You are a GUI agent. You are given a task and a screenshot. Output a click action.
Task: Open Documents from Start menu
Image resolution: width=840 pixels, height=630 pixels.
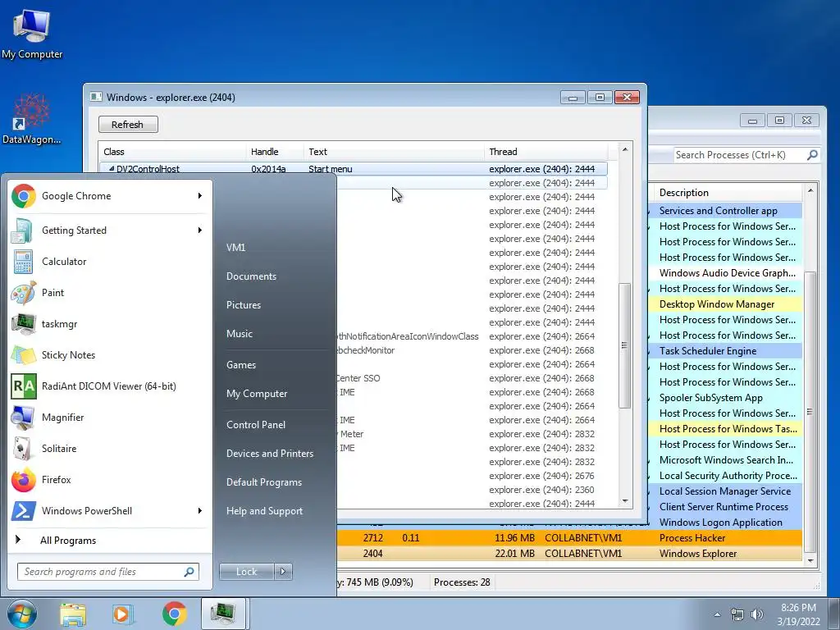pos(251,276)
